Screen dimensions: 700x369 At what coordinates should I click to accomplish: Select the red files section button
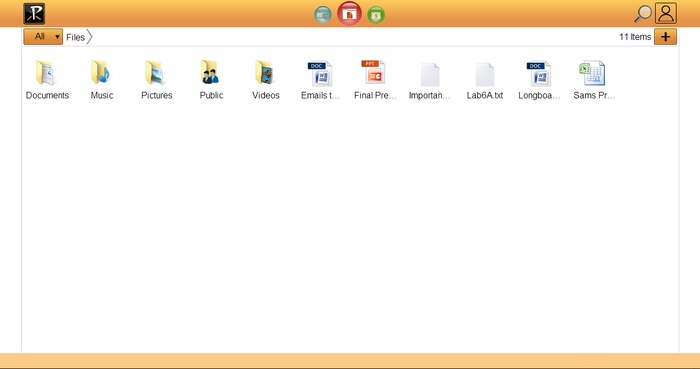click(x=349, y=14)
